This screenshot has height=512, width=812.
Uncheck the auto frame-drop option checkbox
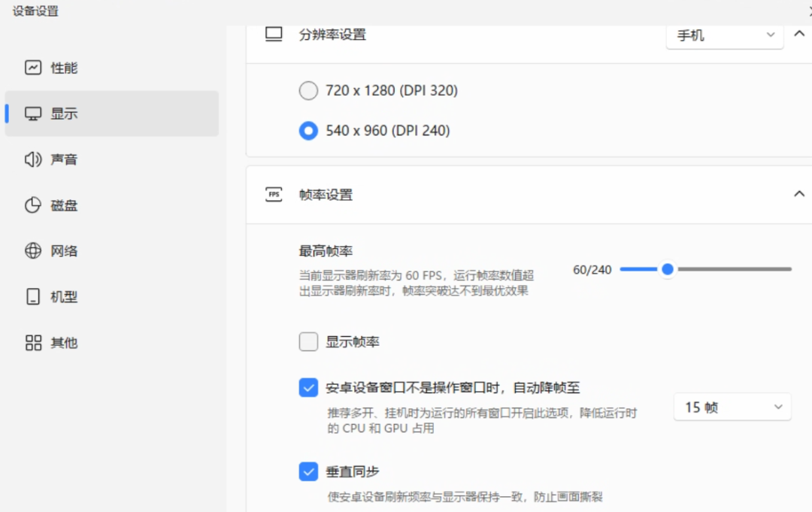[x=308, y=388]
